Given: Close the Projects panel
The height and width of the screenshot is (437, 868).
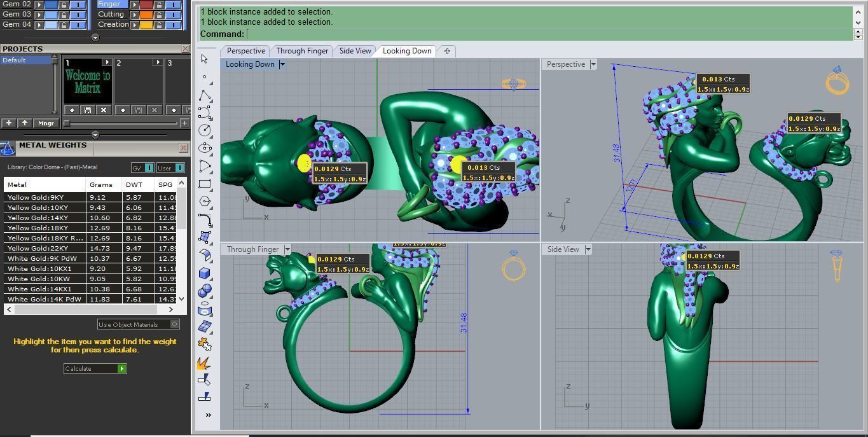Looking at the screenshot, I should (x=185, y=49).
